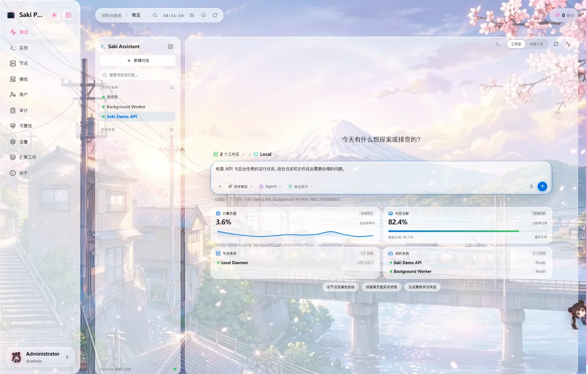Switch to the 完整大盘 tab
This screenshot has height=374, width=588.
coord(536,44)
